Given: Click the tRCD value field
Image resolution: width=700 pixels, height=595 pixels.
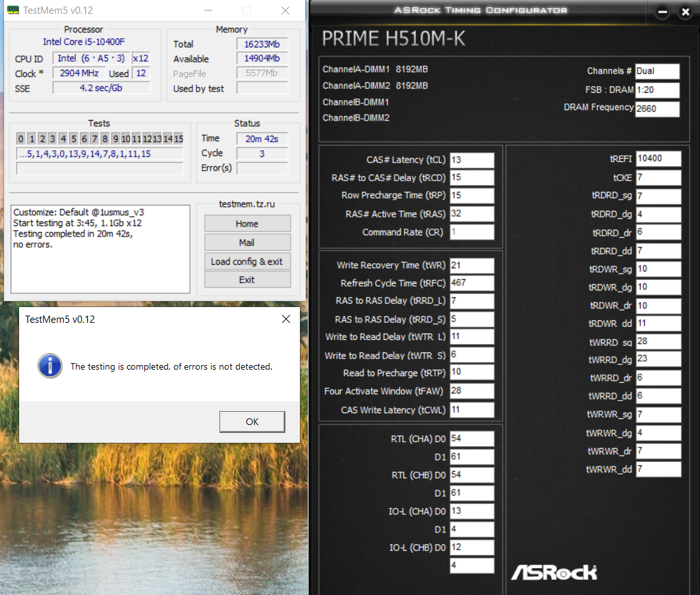Looking at the screenshot, I should coord(472,177).
